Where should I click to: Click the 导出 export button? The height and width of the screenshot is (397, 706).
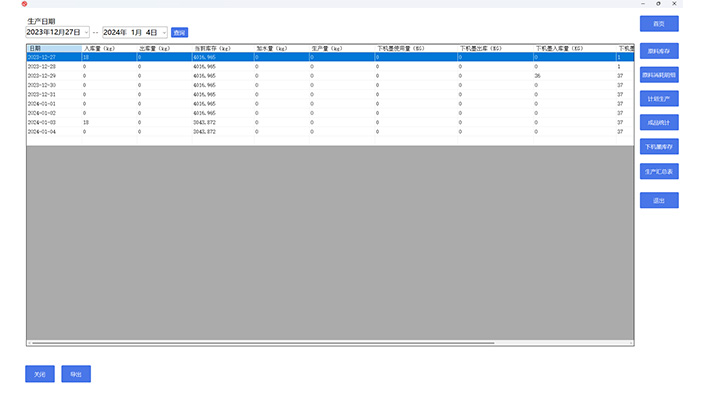click(x=76, y=374)
